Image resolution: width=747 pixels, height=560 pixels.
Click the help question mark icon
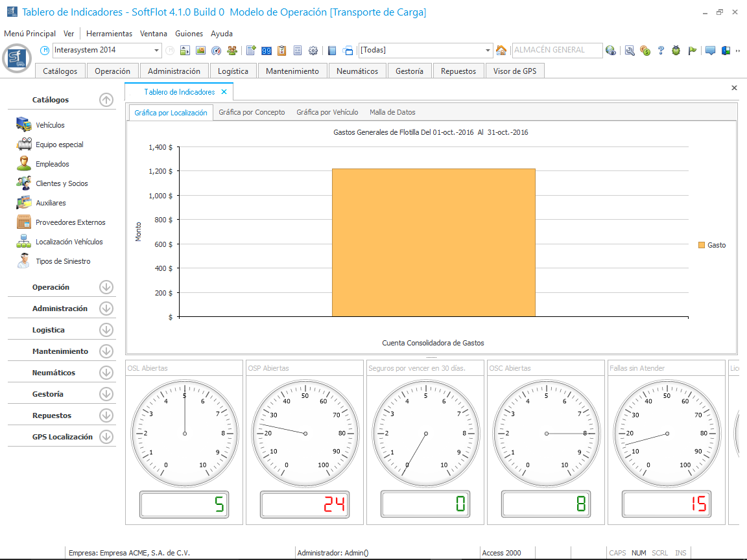click(x=661, y=51)
